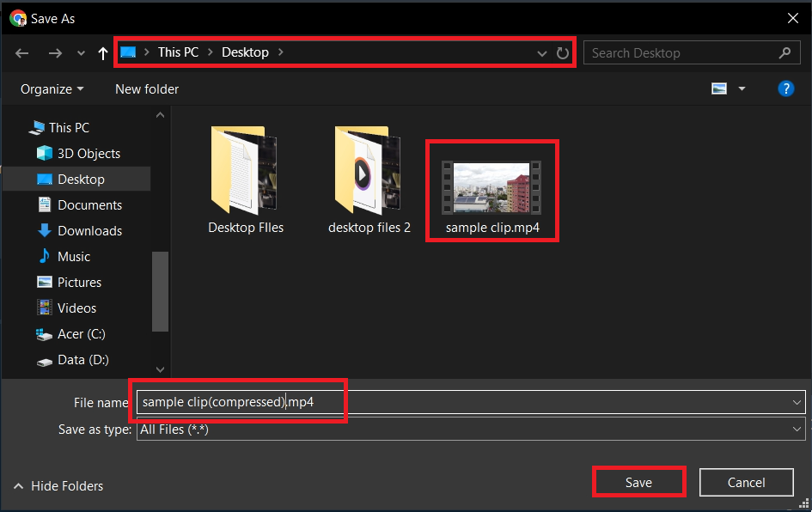Click the back navigation arrow
Screen dimensions: 812x512
pos(21,52)
